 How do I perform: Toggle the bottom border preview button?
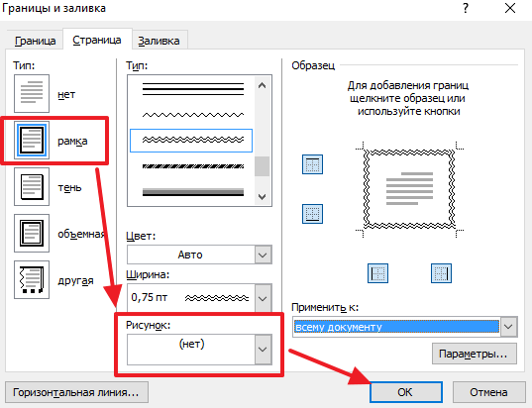[312, 214]
